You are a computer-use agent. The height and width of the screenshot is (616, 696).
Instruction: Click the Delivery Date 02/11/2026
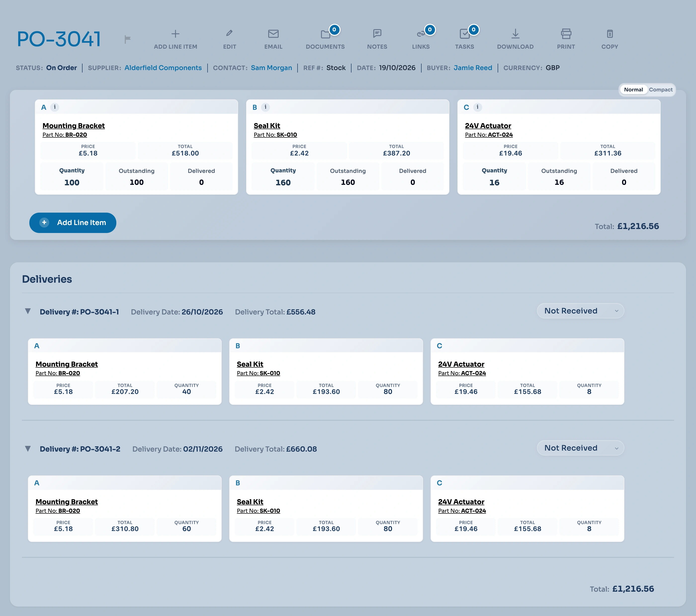(x=177, y=449)
